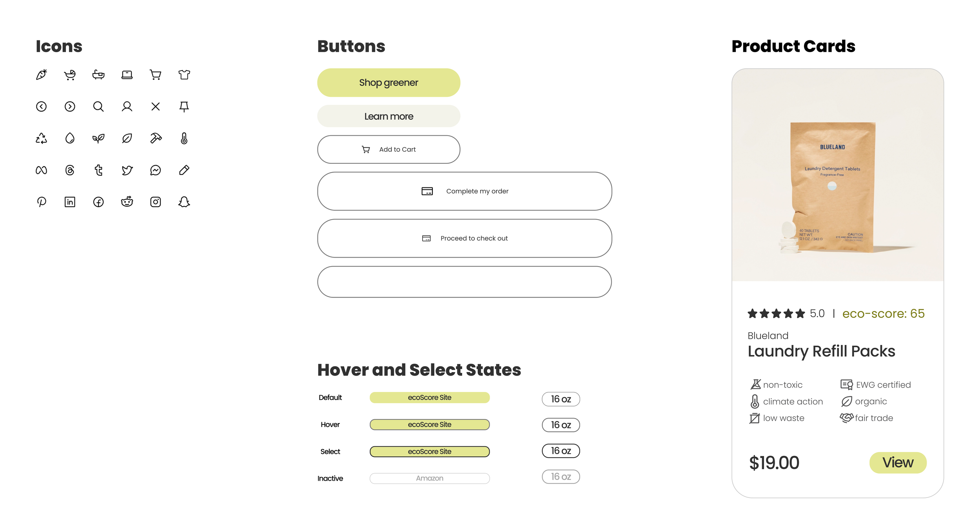Click the Instagram camera icon
Viewport: 980px width, 532px height.
click(156, 202)
